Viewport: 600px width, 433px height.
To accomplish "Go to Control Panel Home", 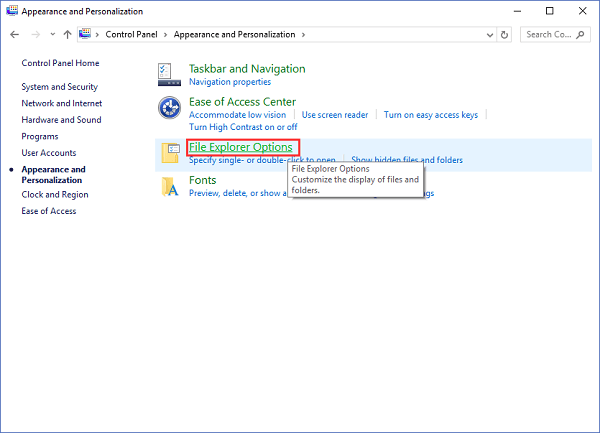I will click(61, 63).
